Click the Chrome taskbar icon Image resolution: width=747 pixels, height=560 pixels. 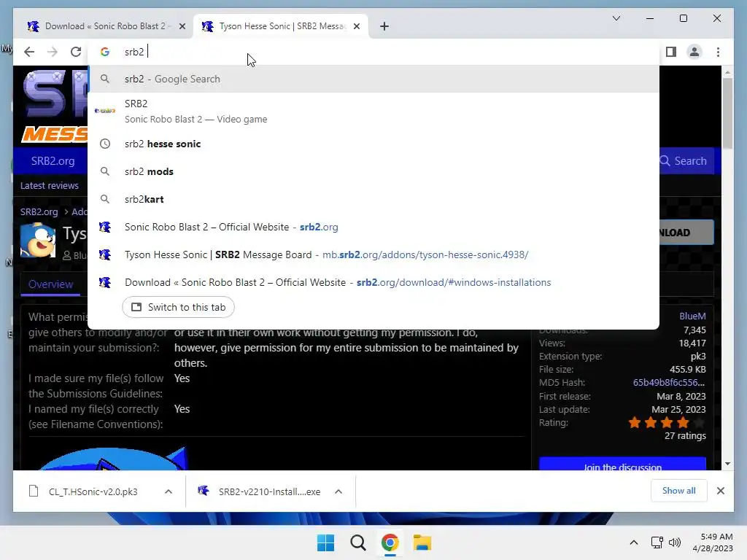390,542
